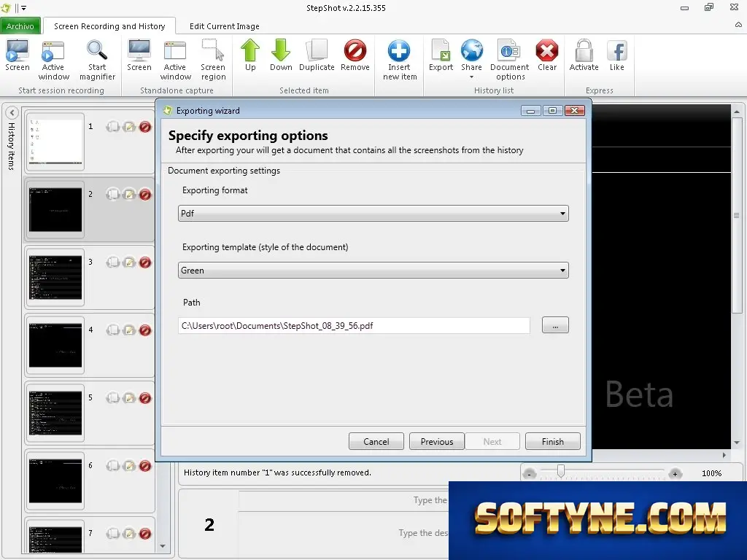Open the Exporting format Pdf dropdown
The height and width of the screenshot is (560, 747).
click(x=373, y=214)
